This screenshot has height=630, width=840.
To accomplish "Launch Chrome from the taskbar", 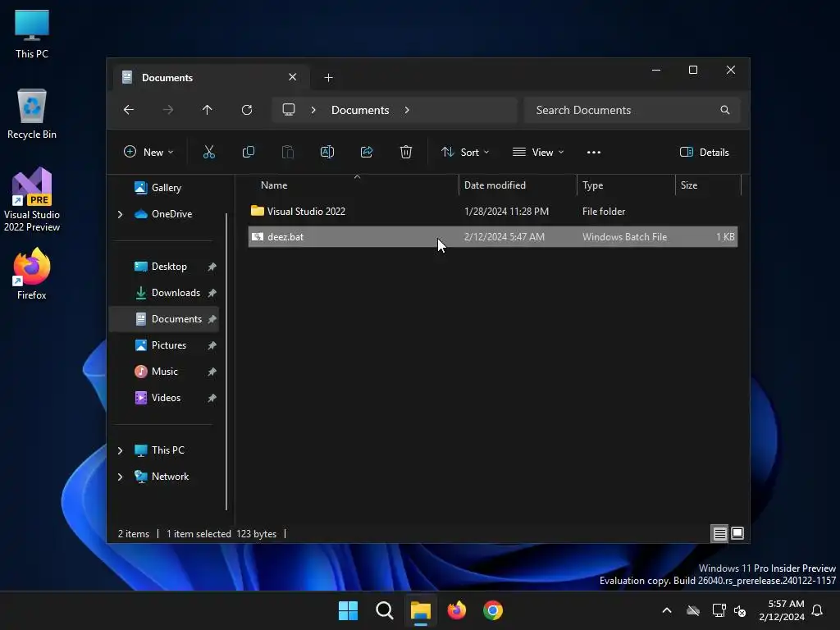I will pyautogui.click(x=493, y=610).
